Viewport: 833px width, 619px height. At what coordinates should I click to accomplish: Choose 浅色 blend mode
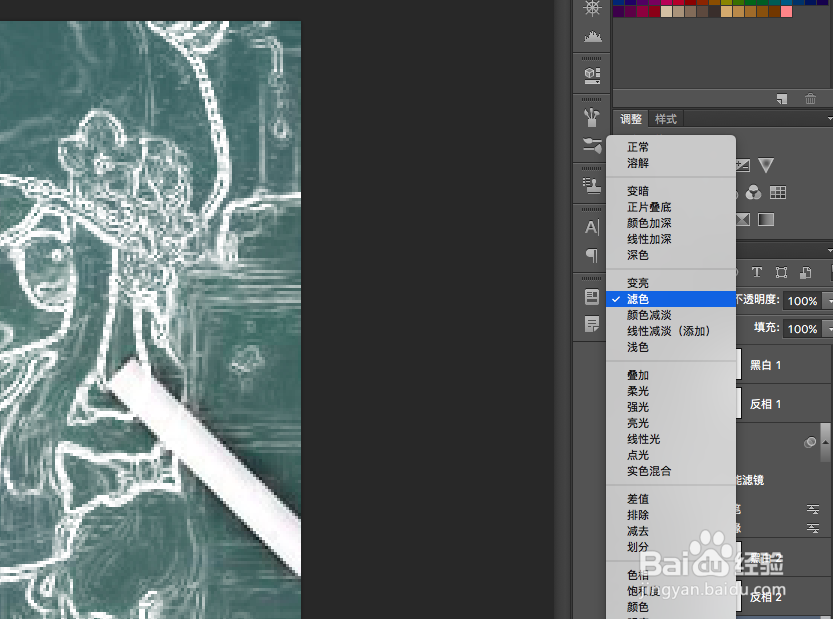(671, 347)
